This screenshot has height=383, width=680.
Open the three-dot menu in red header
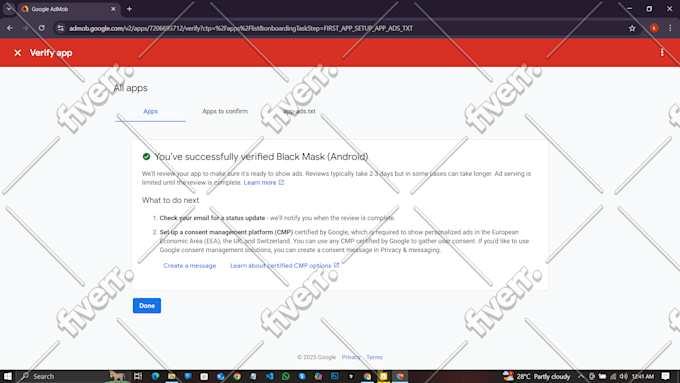(x=662, y=52)
